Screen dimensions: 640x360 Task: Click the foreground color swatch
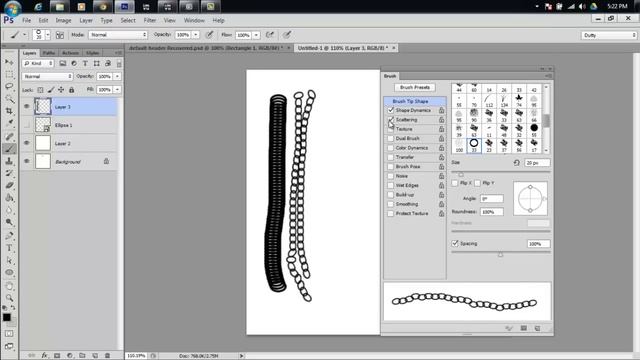click(x=7, y=317)
